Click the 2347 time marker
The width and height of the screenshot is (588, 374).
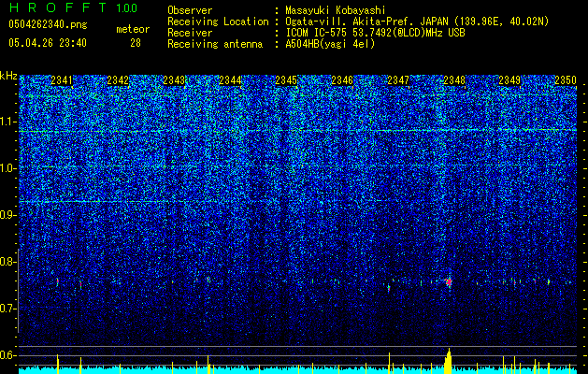[398, 80]
